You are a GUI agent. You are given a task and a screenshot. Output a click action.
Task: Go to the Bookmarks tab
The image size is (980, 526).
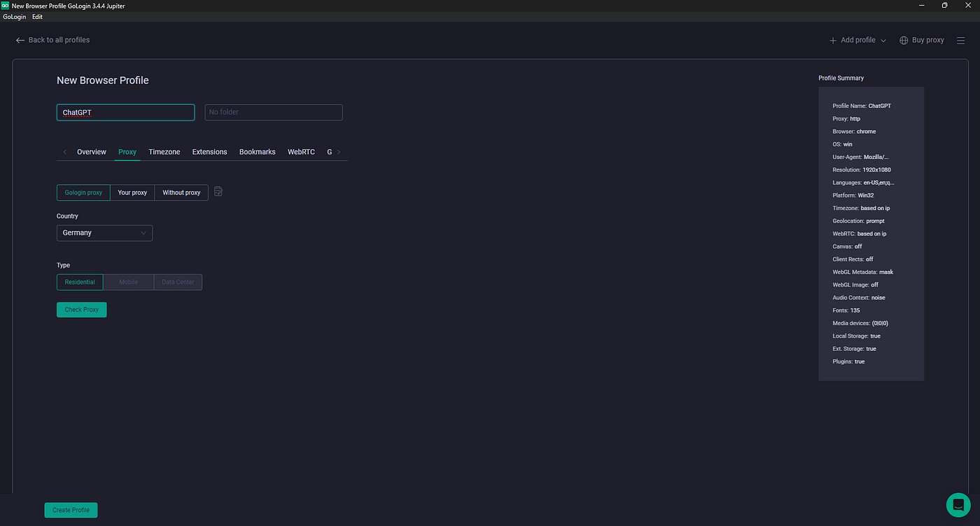[258, 152]
